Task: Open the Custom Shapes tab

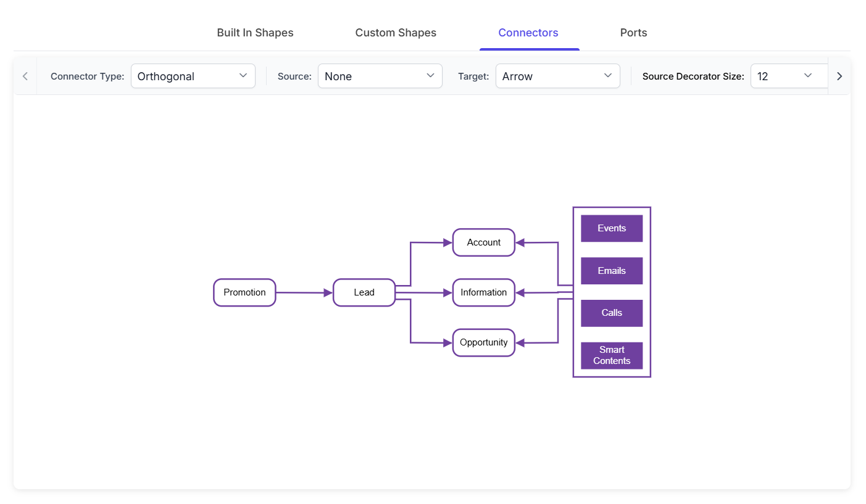Action: 396,33
